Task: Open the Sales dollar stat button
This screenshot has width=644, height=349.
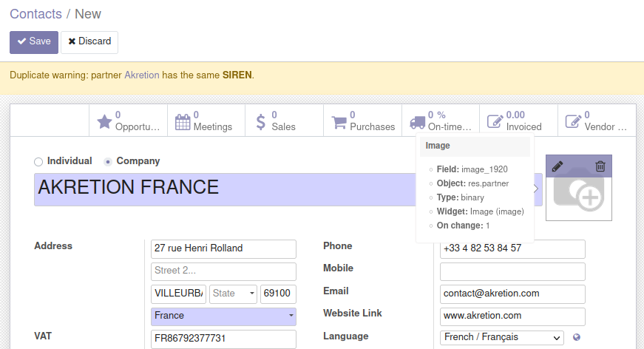Action: [284, 121]
